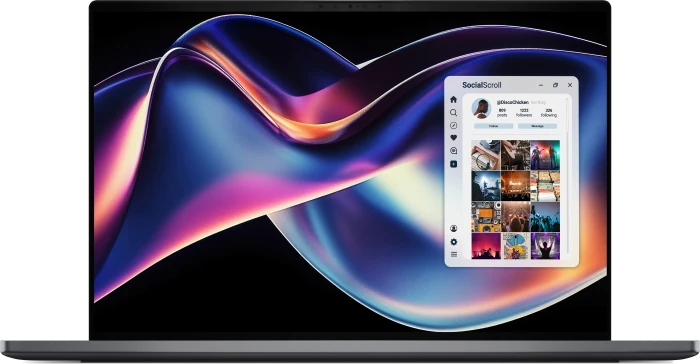Close the SocialScroll window
This screenshot has width=700, height=364.
pyautogui.click(x=570, y=85)
